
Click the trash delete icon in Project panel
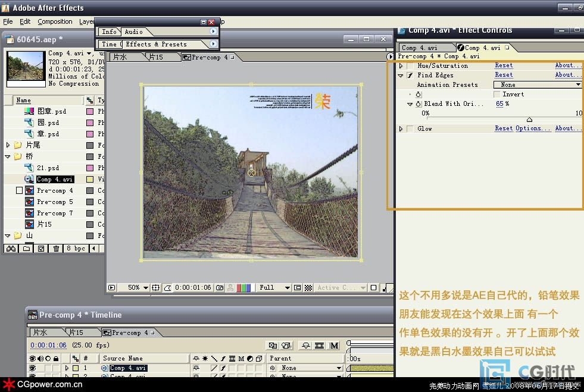(x=56, y=249)
